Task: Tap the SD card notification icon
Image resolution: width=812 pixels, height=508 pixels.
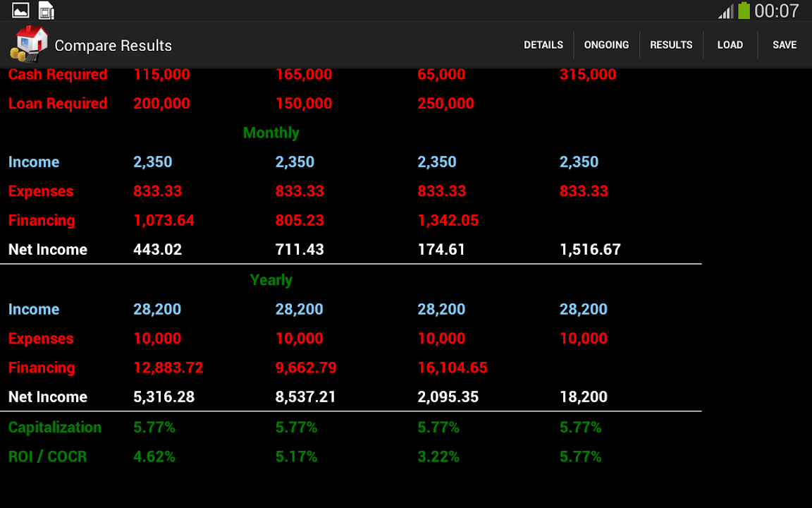Action: [x=46, y=11]
